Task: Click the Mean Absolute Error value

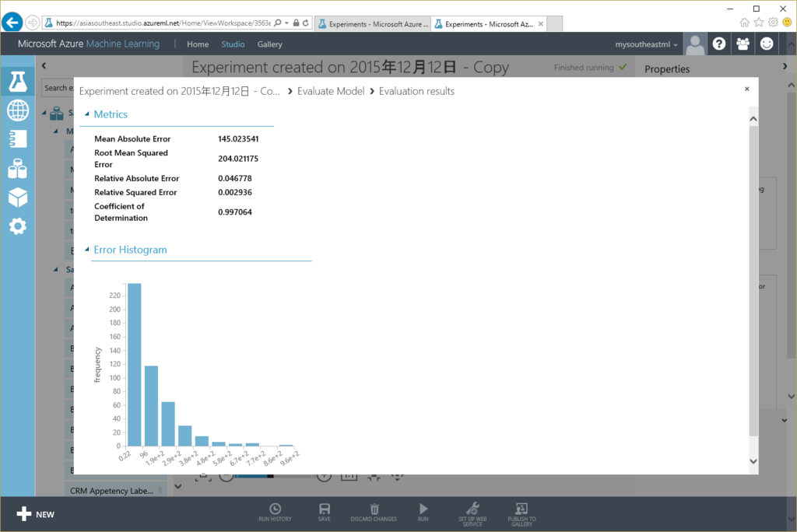Action: [x=238, y=138]
